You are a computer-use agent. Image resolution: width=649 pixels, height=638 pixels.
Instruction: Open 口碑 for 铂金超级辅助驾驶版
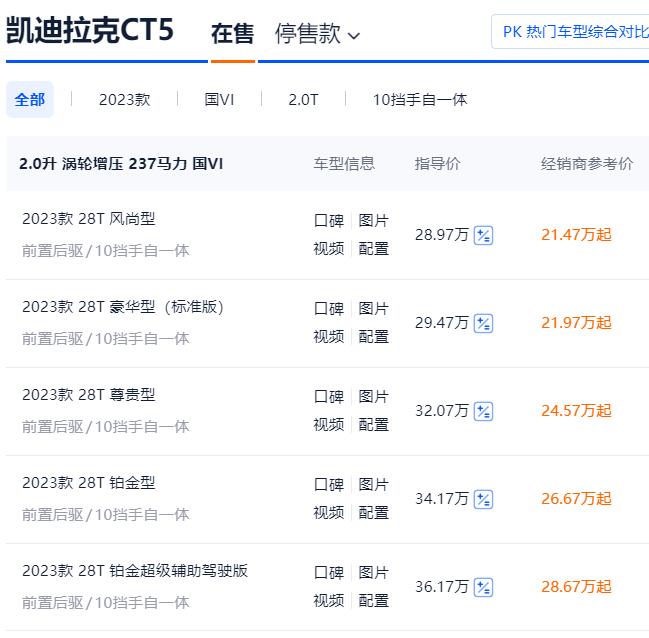pyautogui.click(x=329, y=573)
